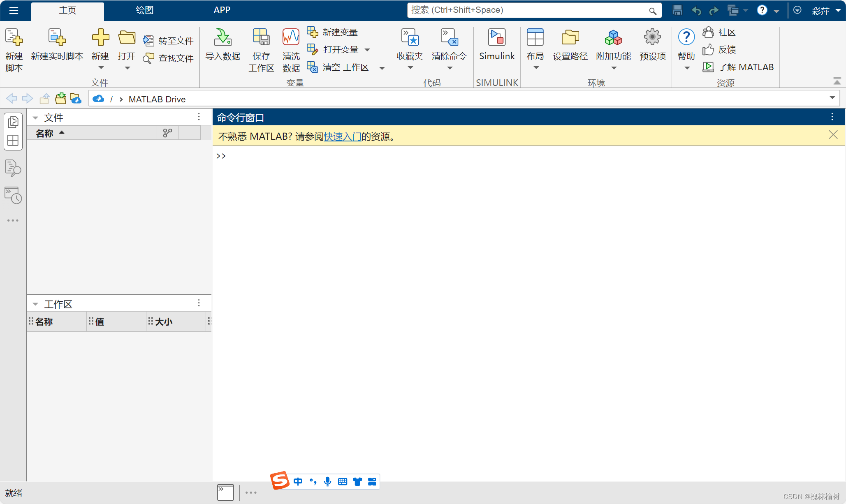The height and width of the screenshot is (504, 846).
Task: Click the 保存工作区 (Save Workspace) icon
Action: (261, 37)
